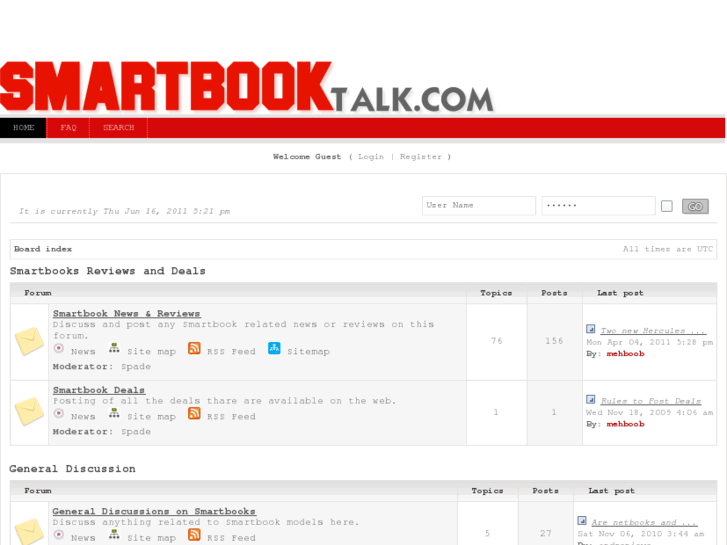The height and width of the screenshot is (545, 727).
Task: Click News icon under Smartbook Deals
Action: pyautogui.click(x=58, y=413)
